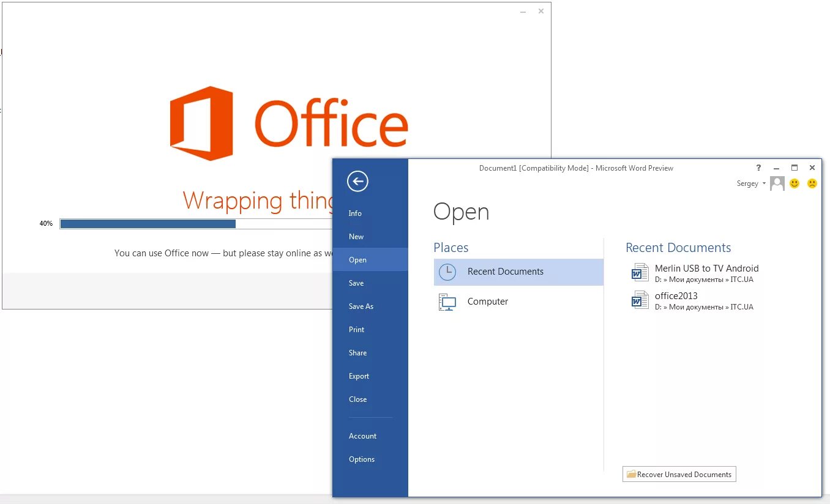The height and width of the screenshot is (504, 830).
Task: Send a frown feedback icon
Action: click(812, 183)
